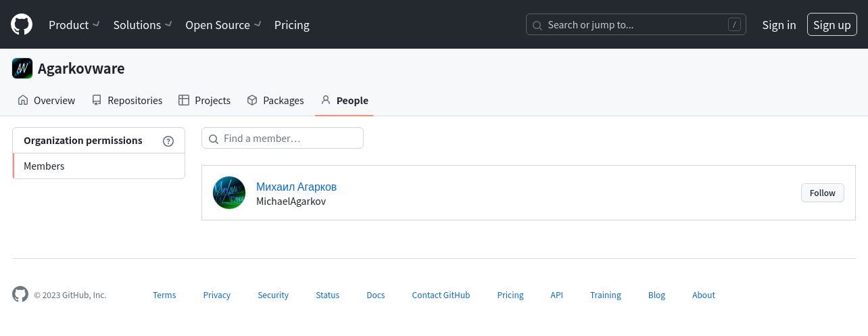Open Contact GitHub footer link
868x336 pixels.
[441, 295]
